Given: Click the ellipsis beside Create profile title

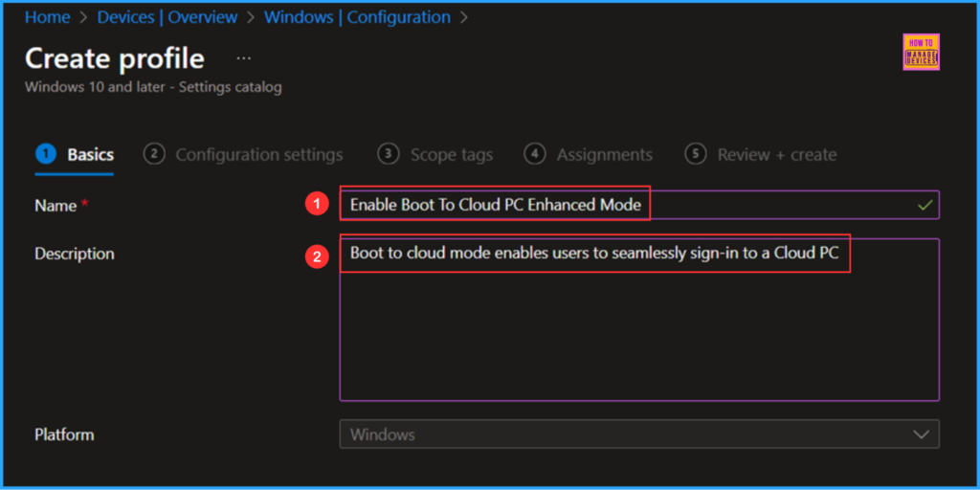Looking at the screenshot, I should point(244,58).
